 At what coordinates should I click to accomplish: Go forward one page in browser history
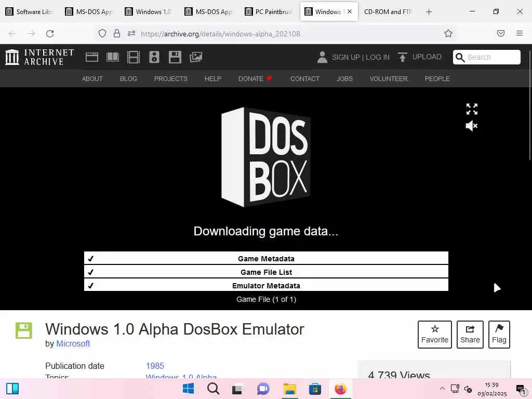tap(31, 34)
